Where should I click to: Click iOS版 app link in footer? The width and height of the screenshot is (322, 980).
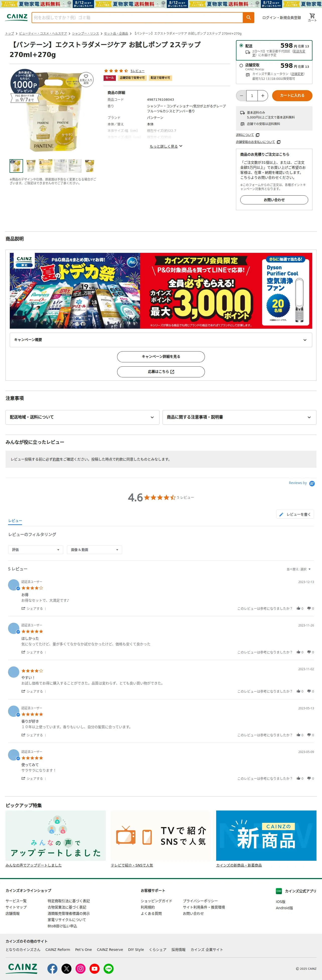tap(281, 902)
